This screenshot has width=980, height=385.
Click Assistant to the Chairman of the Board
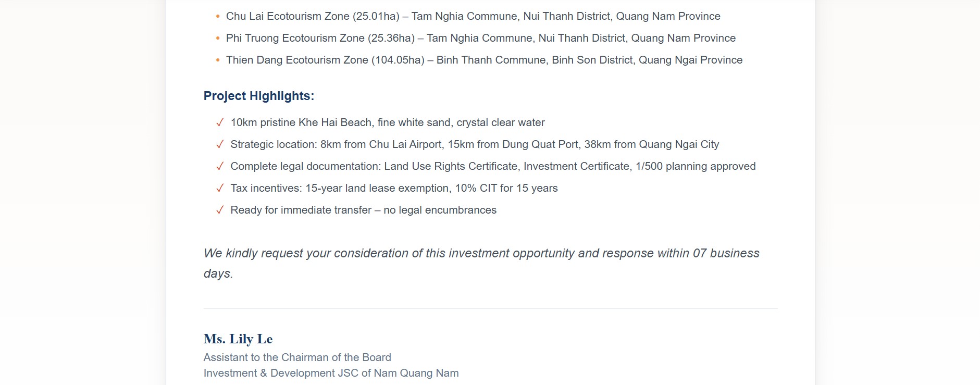[x=297, y=357]
